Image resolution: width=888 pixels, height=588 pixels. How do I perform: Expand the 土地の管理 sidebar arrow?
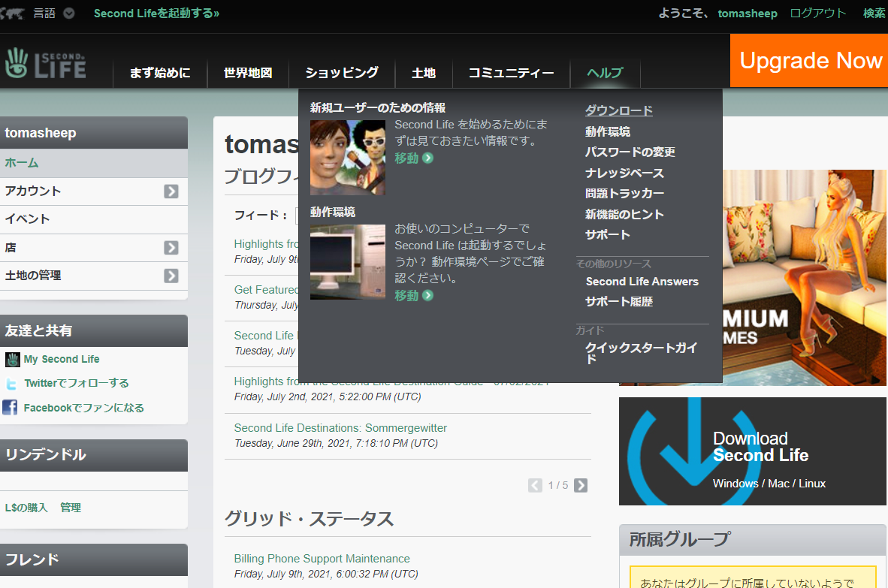coord(171,276)
